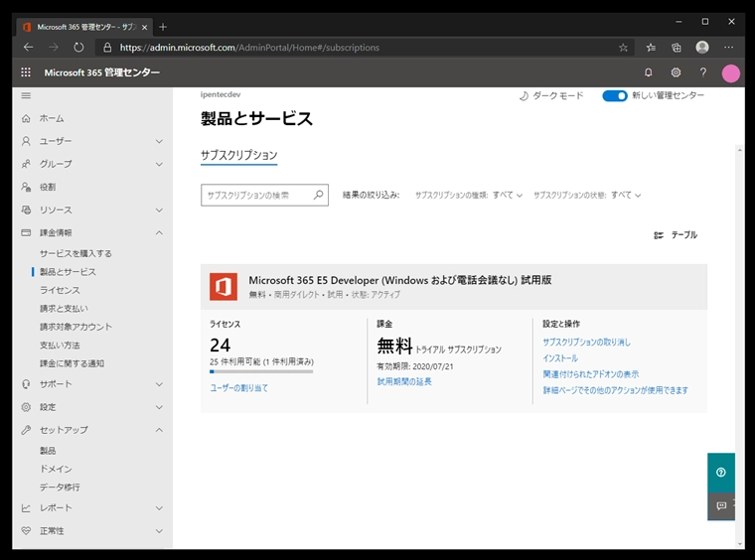Open ライセンス in sidebar

click(x=60, y=290)
